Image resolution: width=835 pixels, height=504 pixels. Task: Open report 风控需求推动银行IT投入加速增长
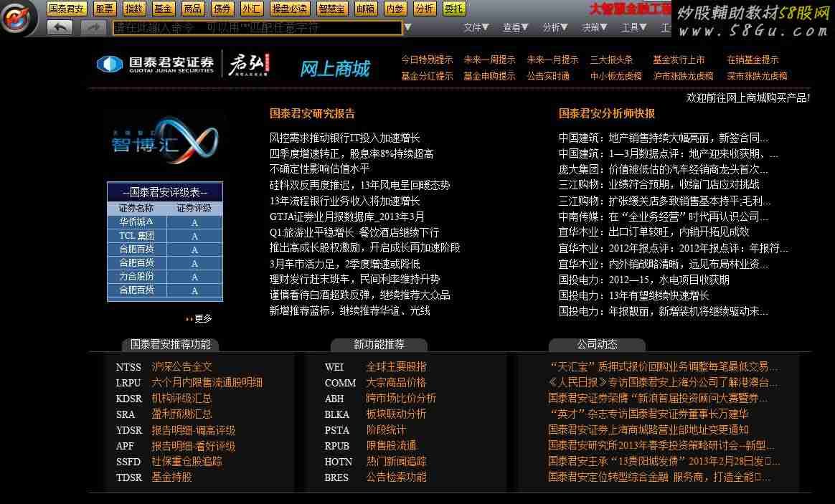click(344, 138)
